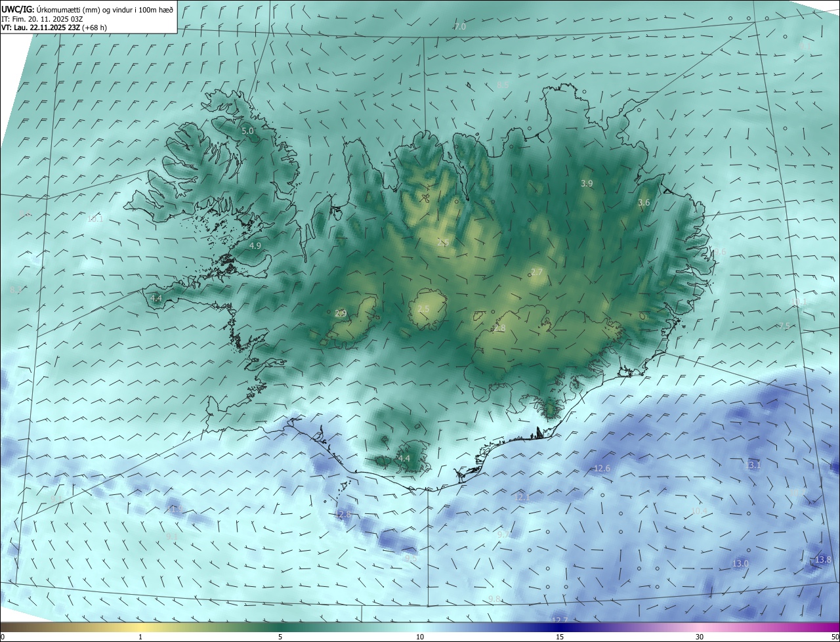Click the 10 tick on the color scale
The image size is (840, 642).
click(420, 637)
